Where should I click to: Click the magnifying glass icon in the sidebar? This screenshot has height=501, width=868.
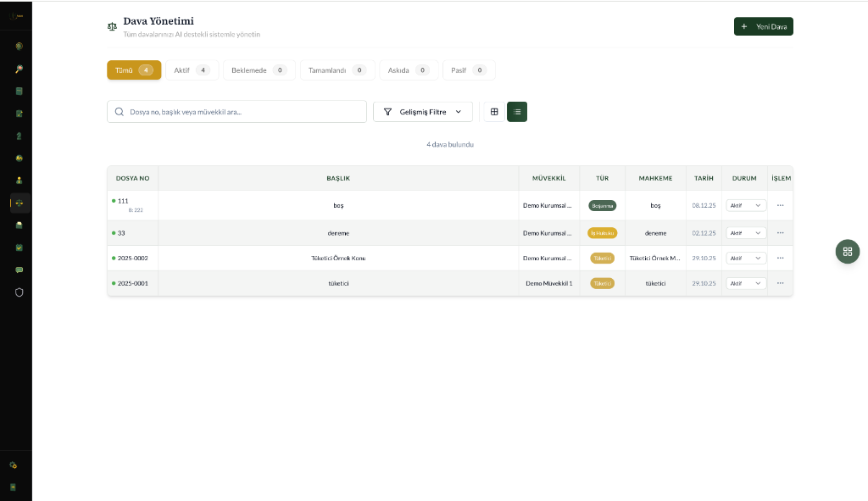[x=19, y=69]
